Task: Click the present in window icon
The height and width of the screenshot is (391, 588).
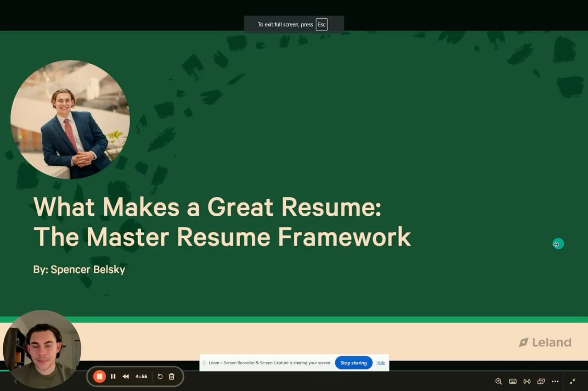Action: [541, 381]
